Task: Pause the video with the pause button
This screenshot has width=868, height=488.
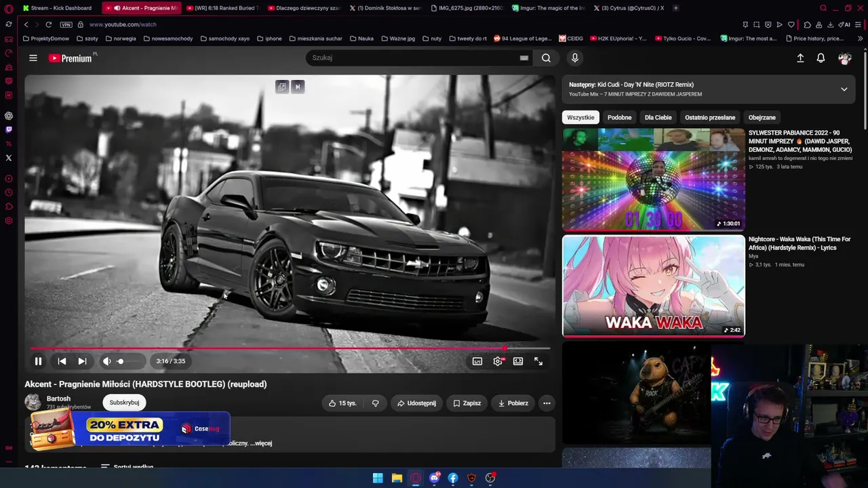Action: [38, 361]
